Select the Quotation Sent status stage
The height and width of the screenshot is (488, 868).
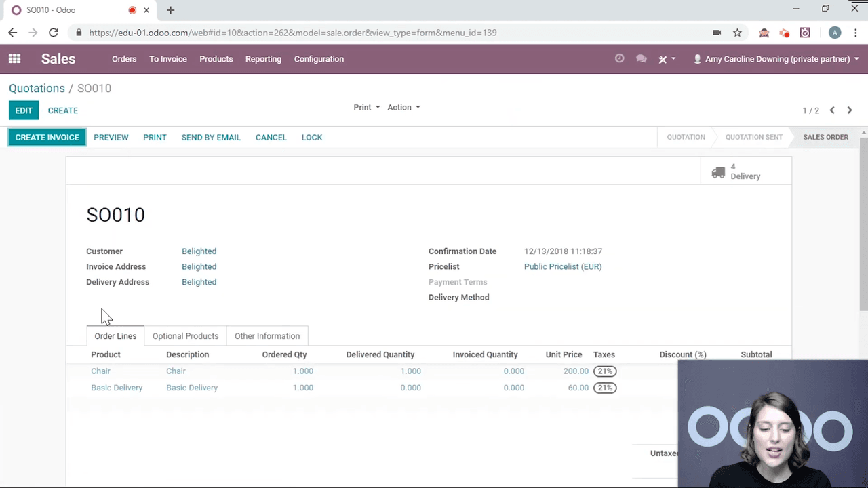tap(753, 137)
